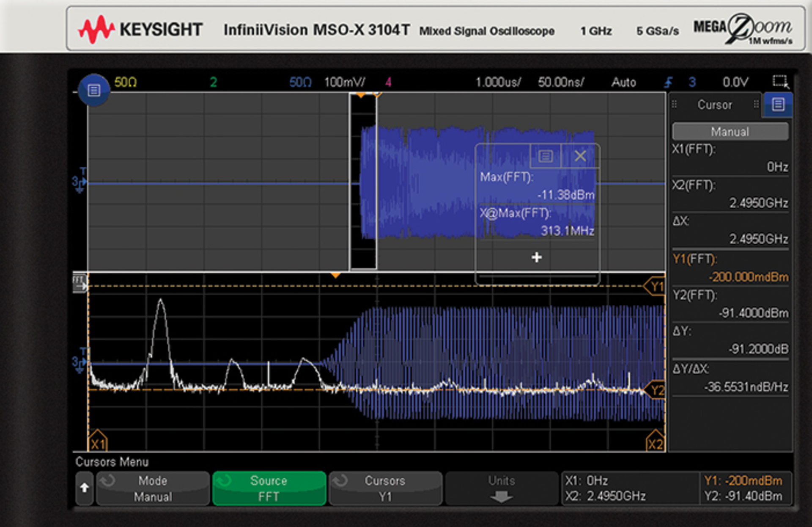This screenshot has height=527, width=812.
Task: Toggle channel 2 display in status bar
Action: tap(214, 82)
